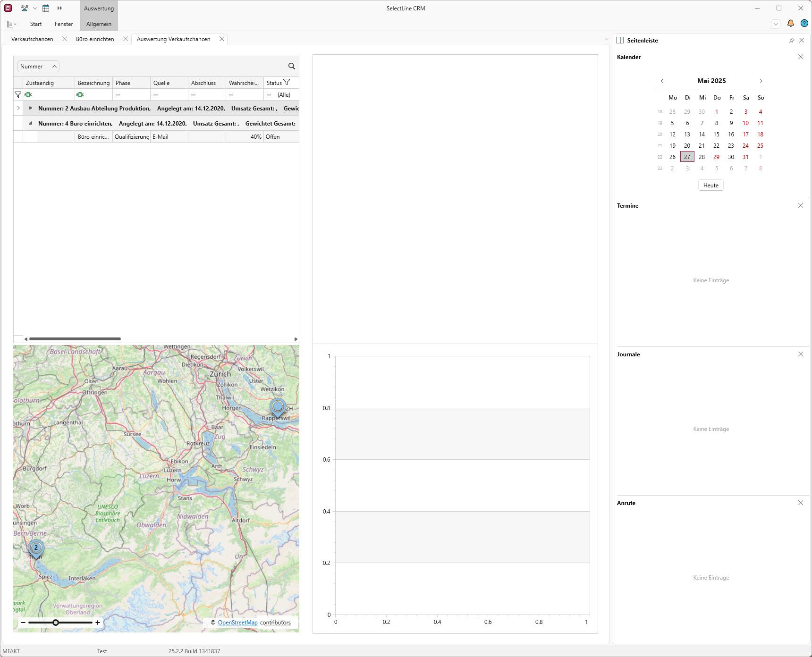Click the Phase filter row cell
The width and height of the screenshot is (812, 657).
(x=131, y=94)
